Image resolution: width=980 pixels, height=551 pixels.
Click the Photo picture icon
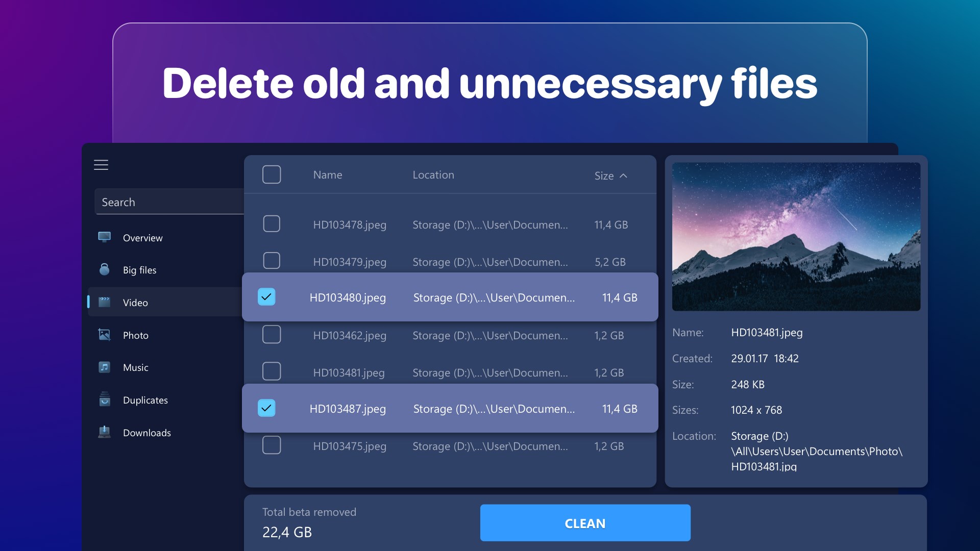105,335
